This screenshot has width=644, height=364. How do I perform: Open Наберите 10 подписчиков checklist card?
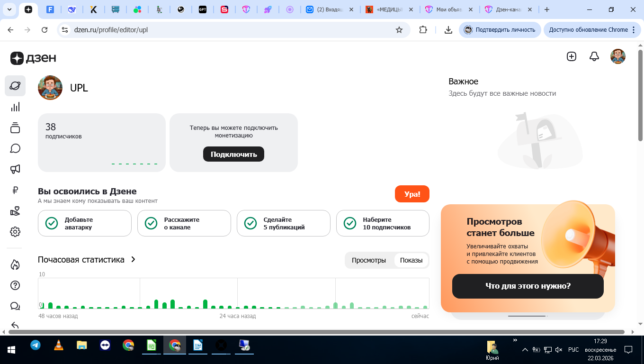click(383, 223)
